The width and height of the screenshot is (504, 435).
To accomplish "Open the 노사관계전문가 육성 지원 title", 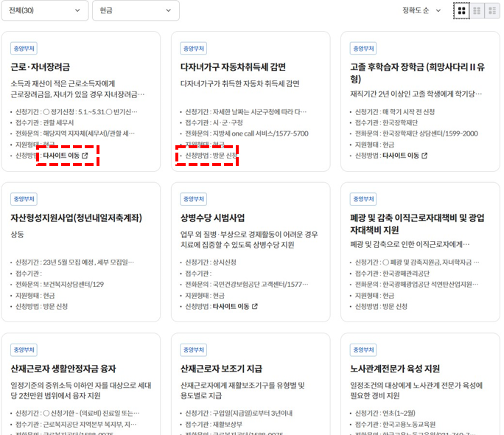I will 395,369.
